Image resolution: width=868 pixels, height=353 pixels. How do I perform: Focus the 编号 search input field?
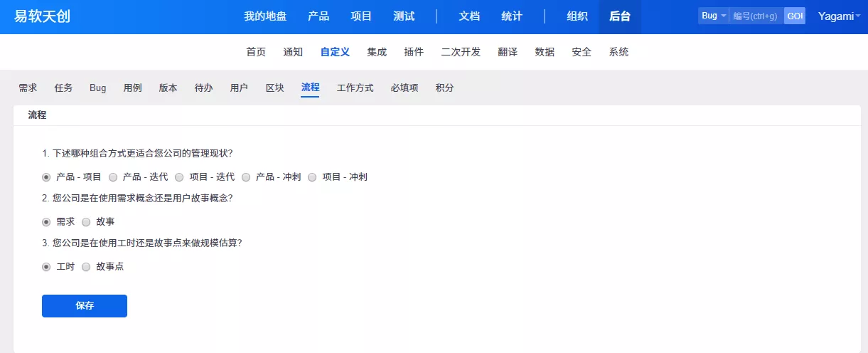pyautogui.click(x=756, y=16)
